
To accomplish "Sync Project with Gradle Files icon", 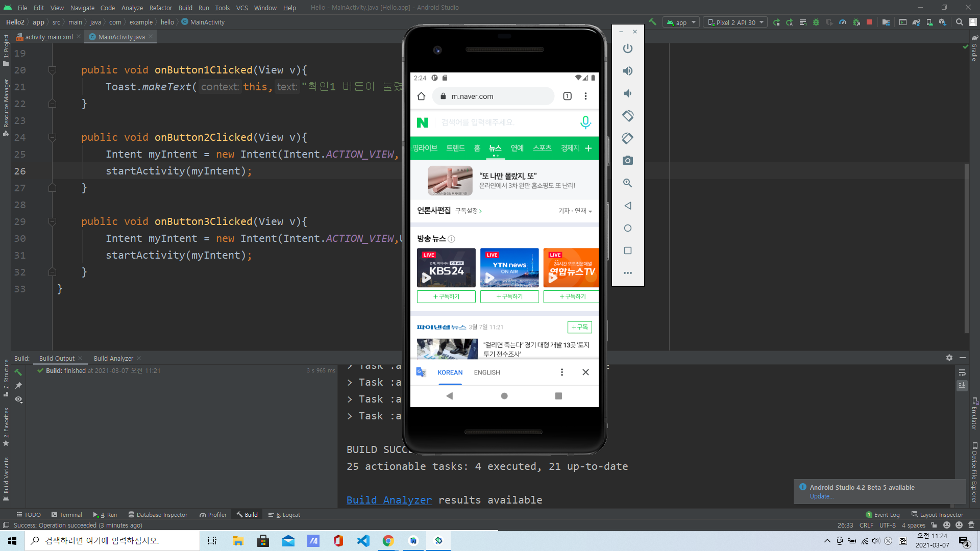I will [916, 22].
